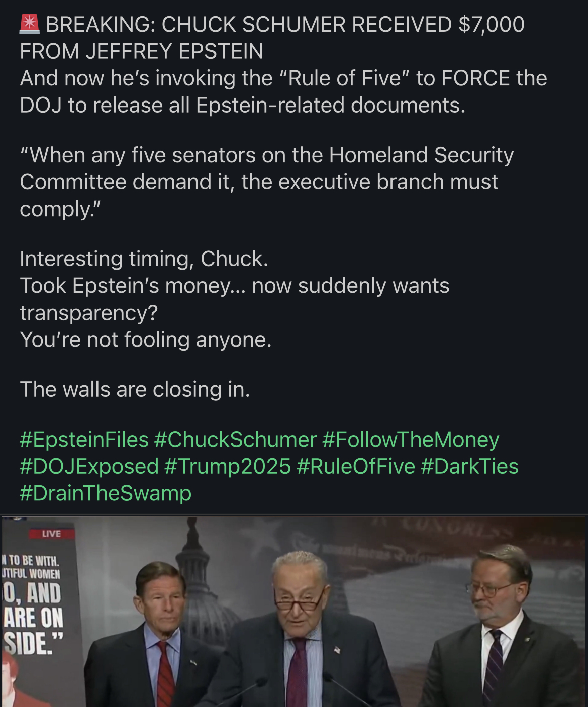Viewport: 588px width, 707px height.
Task: Open the #EpsteinFiles hashtag
Action: pyautogui.click(x=84, y=440)
